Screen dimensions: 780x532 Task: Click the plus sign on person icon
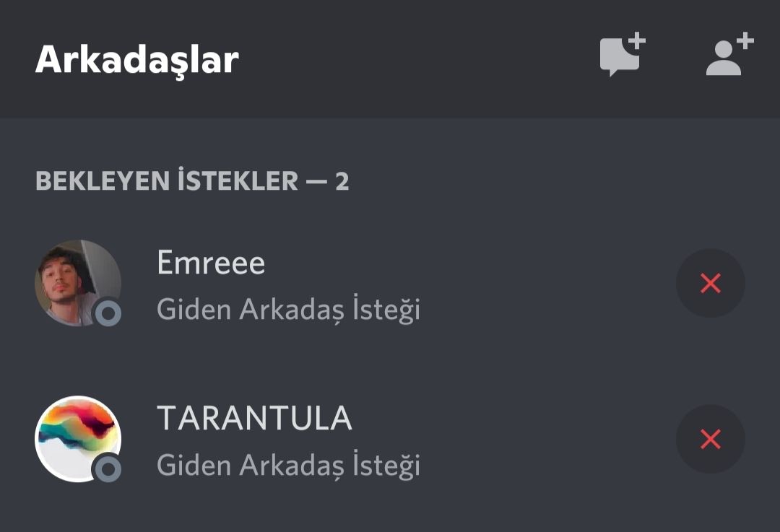(x=745, y=41)
